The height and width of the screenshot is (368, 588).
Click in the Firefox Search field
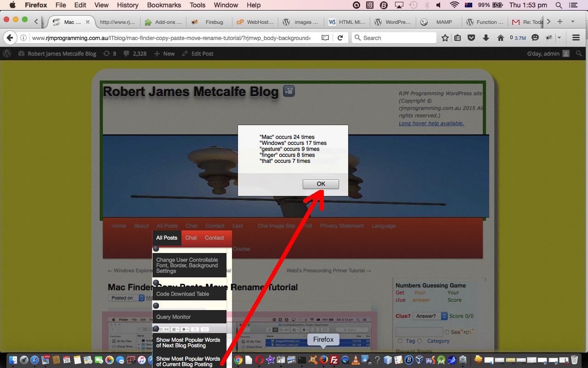point(394,38)
